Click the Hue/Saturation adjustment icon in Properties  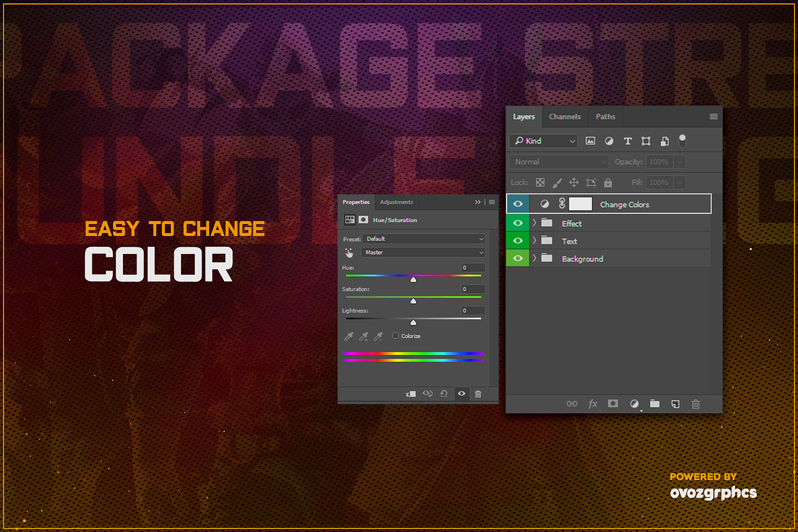pyautogui.click(x=350, y=219)
